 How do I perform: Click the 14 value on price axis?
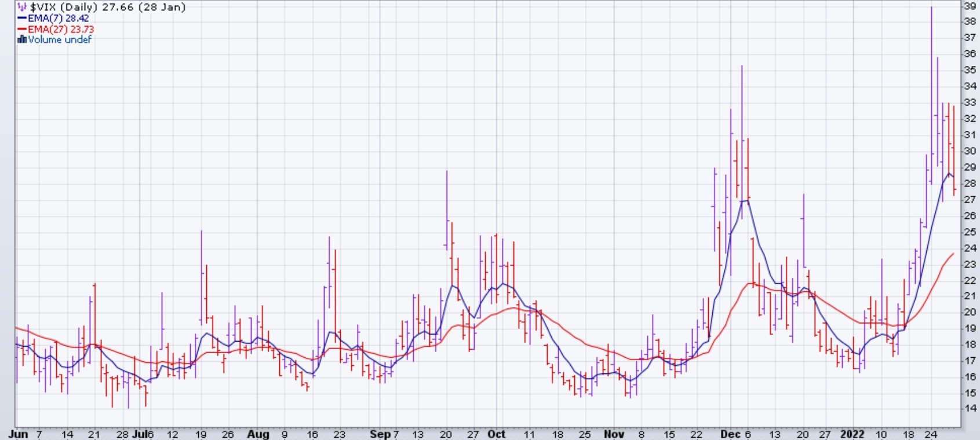970,408
